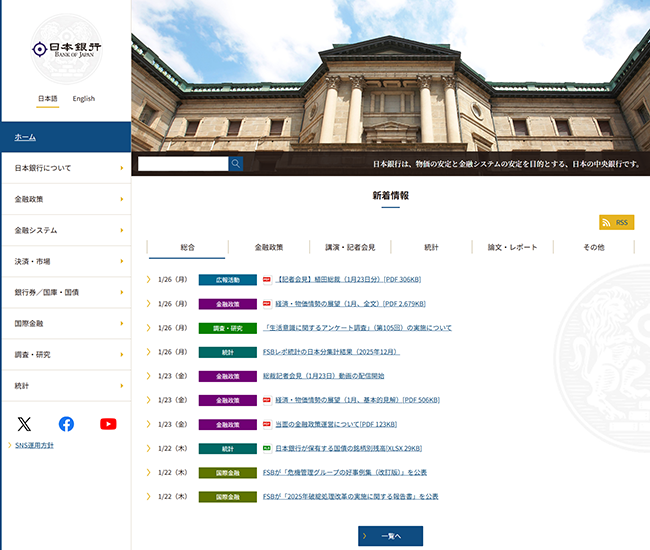Expand the 決済・市場 sidebar arrow
This screenshot has height=550, width=650.
pos(122,261)
